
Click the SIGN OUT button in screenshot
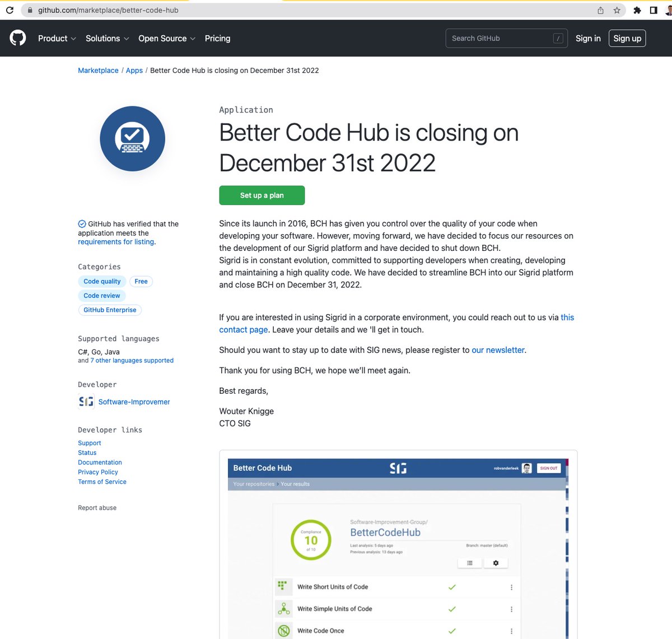549,468
